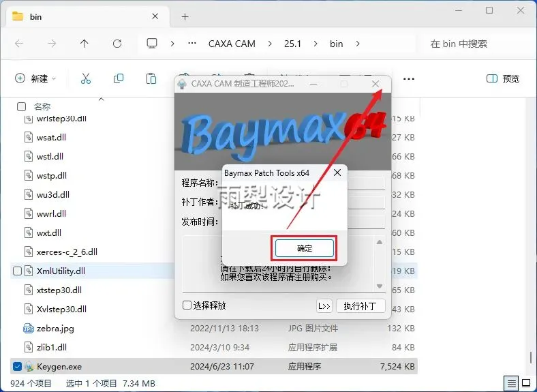Click the Paste clipboard icon
The width and height of the screenshot is (537, 392).
tap(151, 78)
